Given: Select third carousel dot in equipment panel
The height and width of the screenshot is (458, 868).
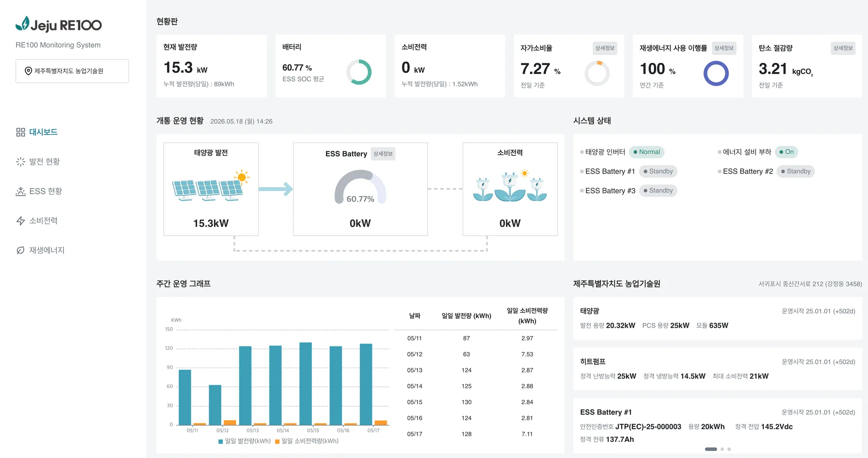Looking at the screenshot, I should point(729,449).
